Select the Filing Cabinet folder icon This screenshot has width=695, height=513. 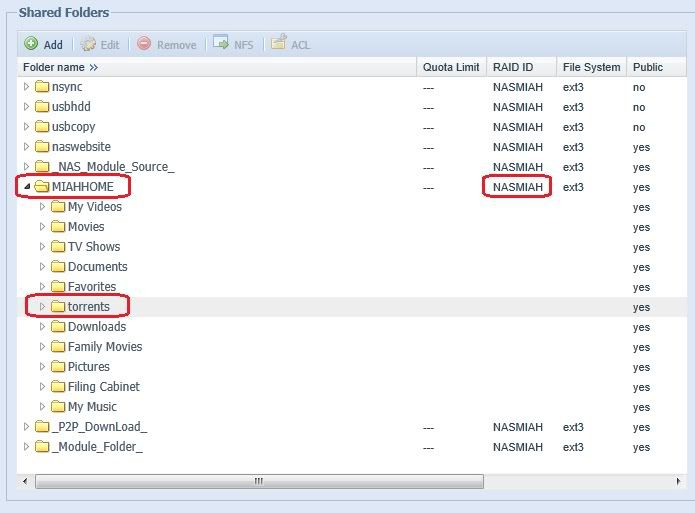58,386
